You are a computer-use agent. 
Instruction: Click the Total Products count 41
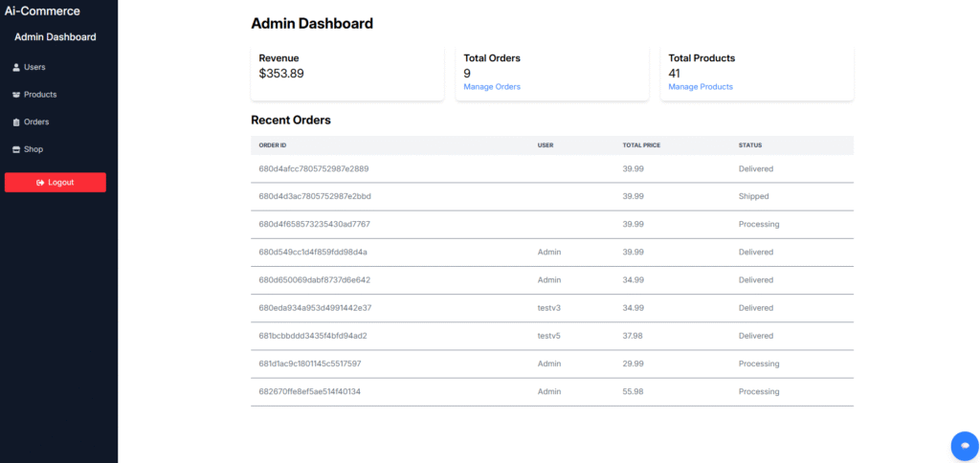point(675,73)
